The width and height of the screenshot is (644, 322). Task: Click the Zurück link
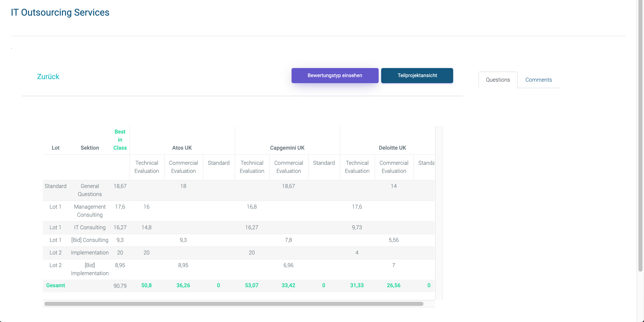(x=48, y=77)
